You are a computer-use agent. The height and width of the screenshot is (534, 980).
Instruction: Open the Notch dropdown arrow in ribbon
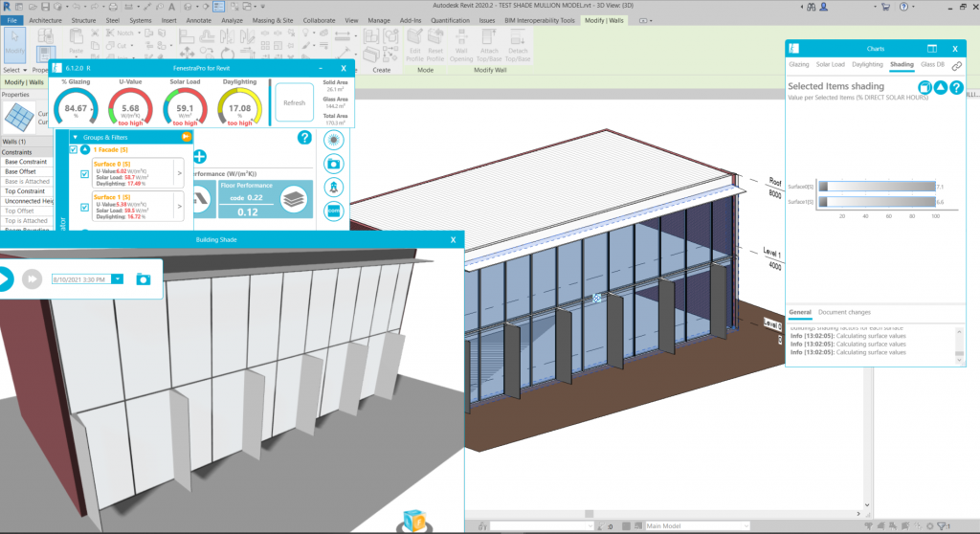pyautogui.click(x=139, y=33)
